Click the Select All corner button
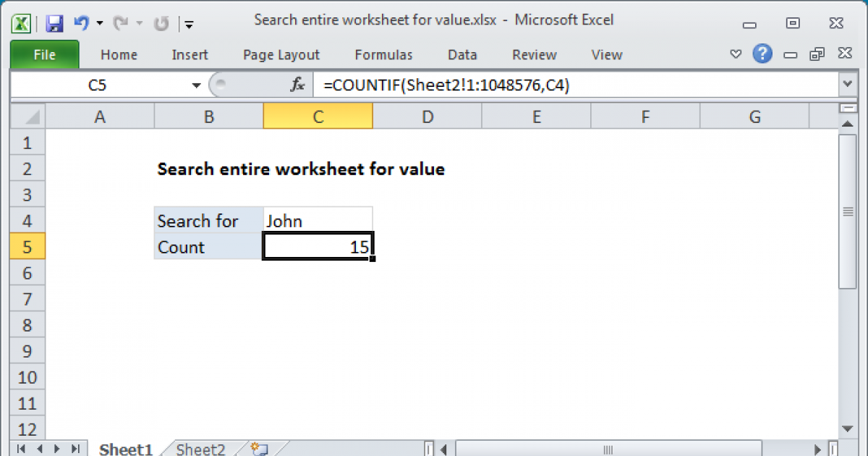 tap(27, 116)
